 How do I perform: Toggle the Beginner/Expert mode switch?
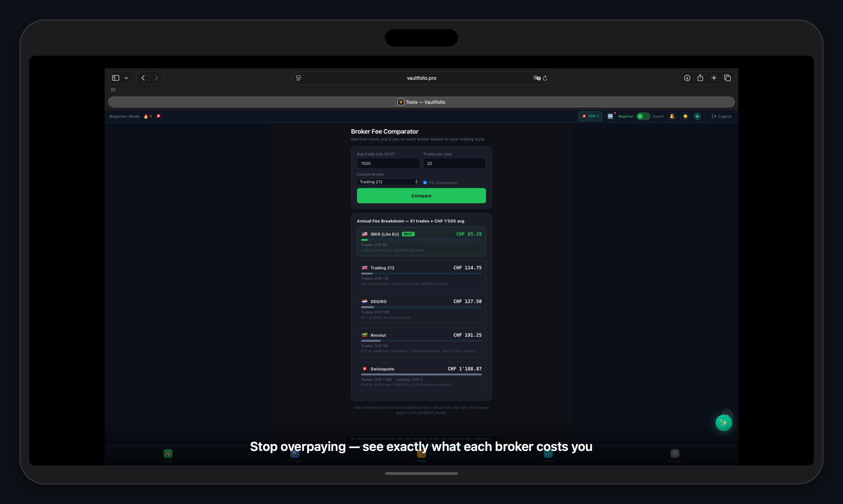click(x=643, y=116)
